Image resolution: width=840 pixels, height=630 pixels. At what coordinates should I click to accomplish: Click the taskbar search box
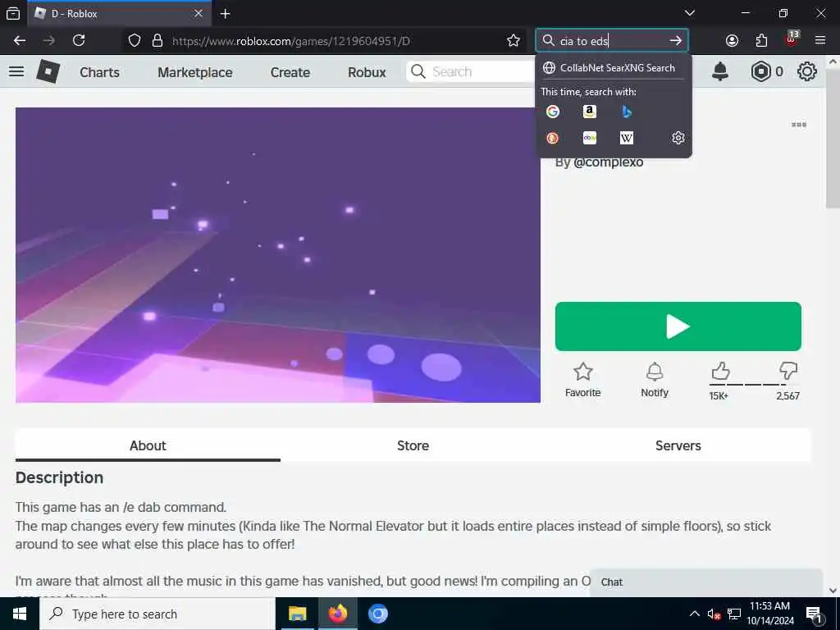(x=157, y=614)
